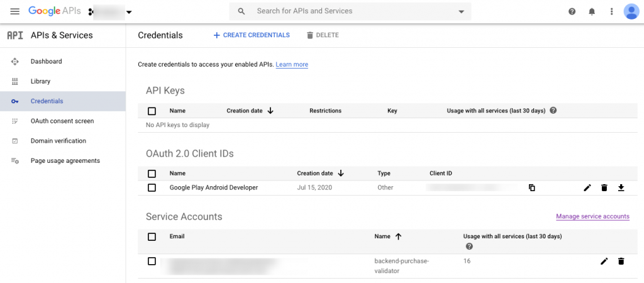Click the help question mark icon

pos(572,11)
